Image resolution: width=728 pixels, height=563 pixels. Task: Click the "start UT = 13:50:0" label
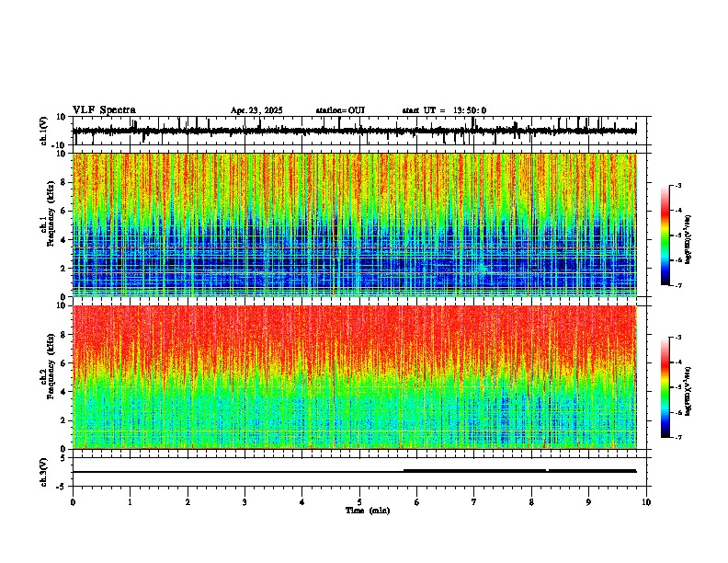pyautogui.click(x=444, y=110)
